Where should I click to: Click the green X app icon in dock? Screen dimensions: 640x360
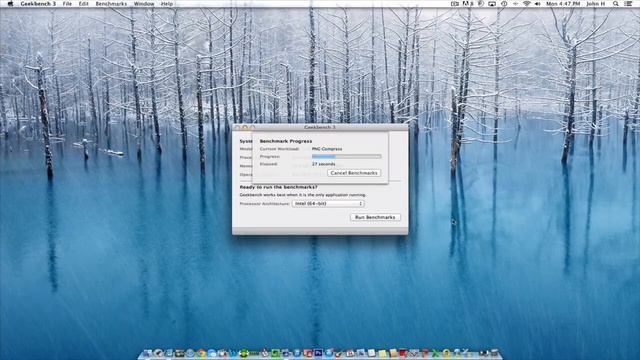click(x=435, y=353)
